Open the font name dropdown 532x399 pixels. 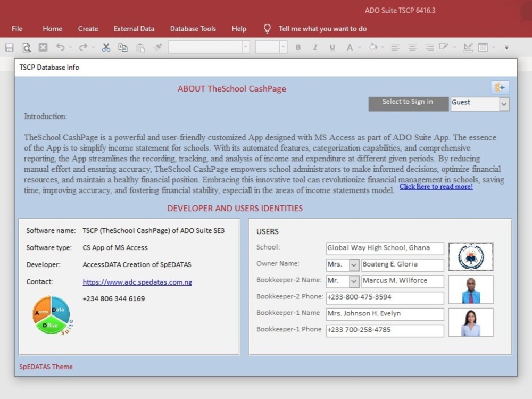(246, 47)
